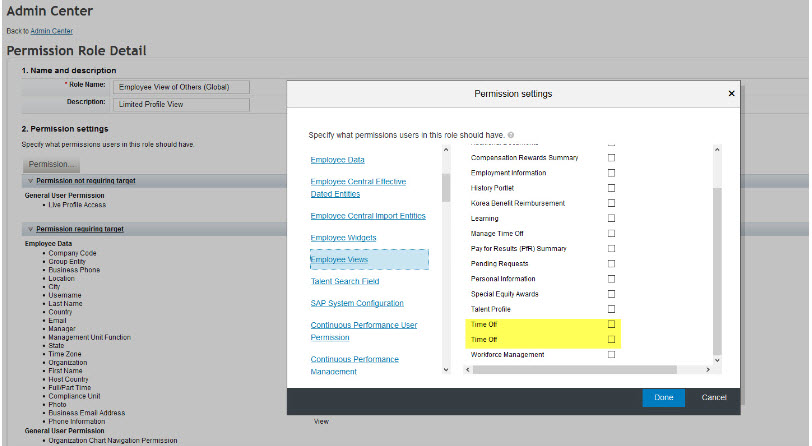Toggle Talent Profile checkbox
Viewport: 812px width, 446px height.
pyautogui.click(x=611, y=309)
